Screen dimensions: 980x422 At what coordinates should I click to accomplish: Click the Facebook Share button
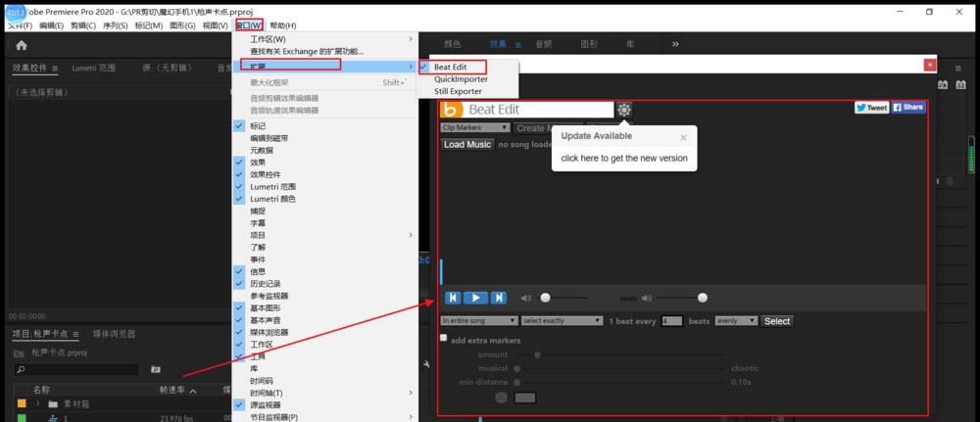[x=907, y=108]
